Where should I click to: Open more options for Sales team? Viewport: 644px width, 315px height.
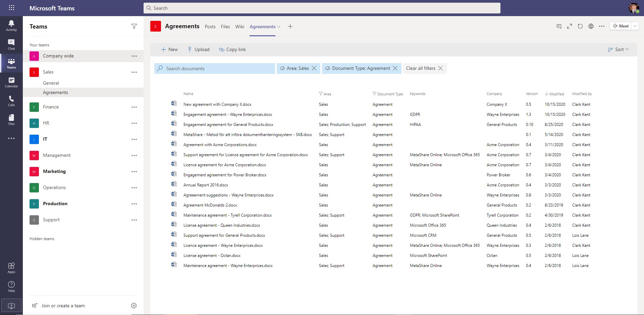[x=134, y=72]
